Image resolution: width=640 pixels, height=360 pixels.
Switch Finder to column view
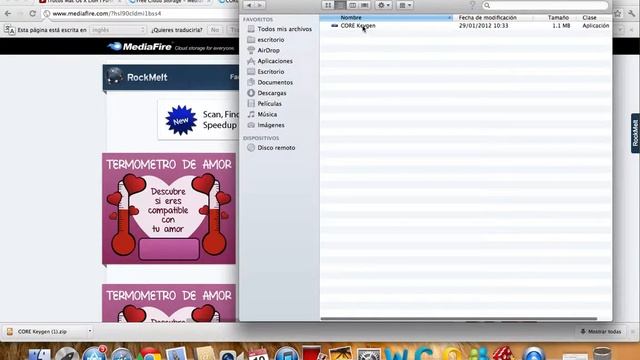[x=353, y=5]
